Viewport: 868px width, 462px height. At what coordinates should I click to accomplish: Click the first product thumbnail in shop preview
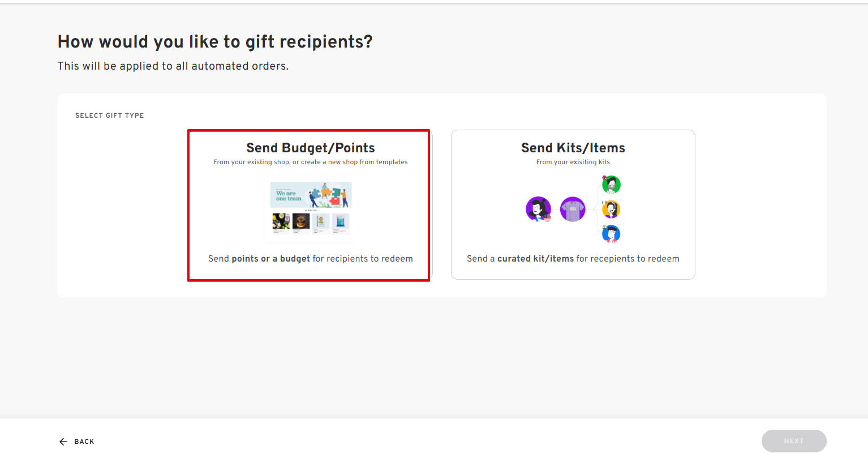(x=281, y=221)
